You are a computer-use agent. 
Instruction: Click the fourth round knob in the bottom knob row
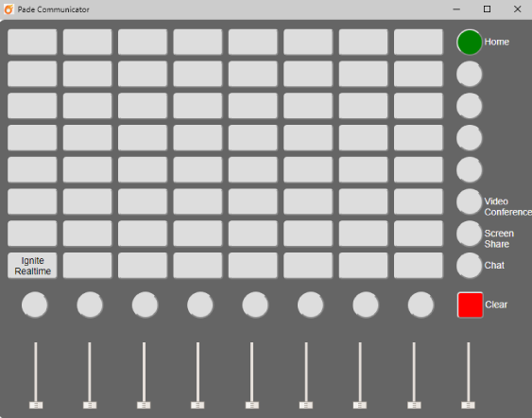199,305
